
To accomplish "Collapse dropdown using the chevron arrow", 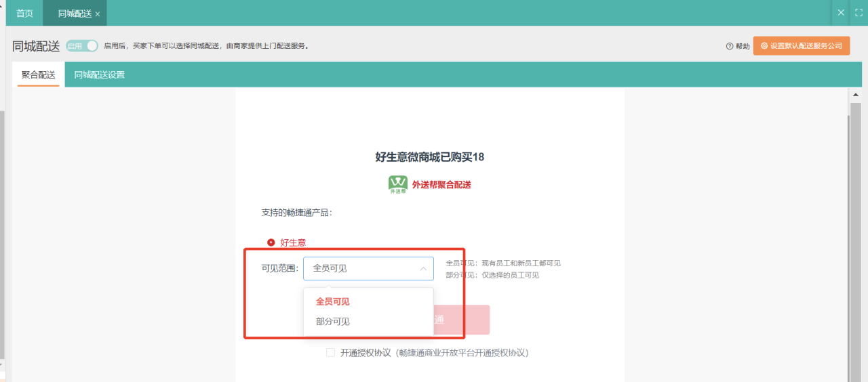I will (x=423, y=269).
